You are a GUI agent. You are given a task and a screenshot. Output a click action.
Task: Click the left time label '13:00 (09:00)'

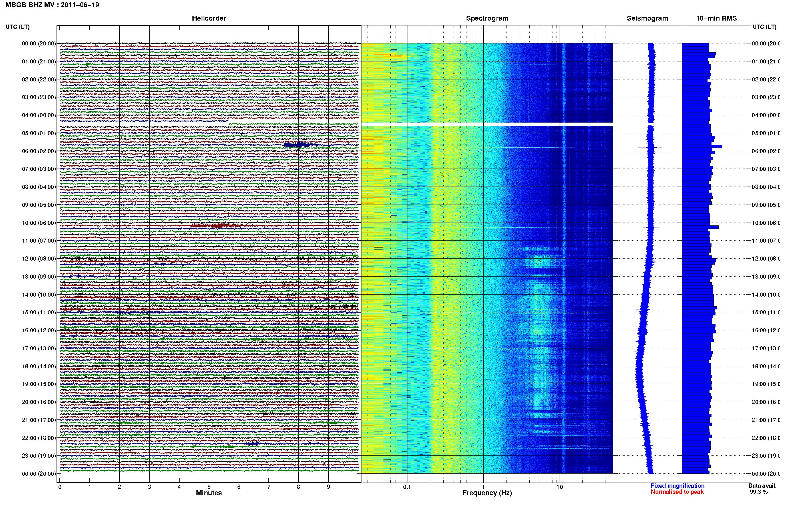(x=39, y=277)
